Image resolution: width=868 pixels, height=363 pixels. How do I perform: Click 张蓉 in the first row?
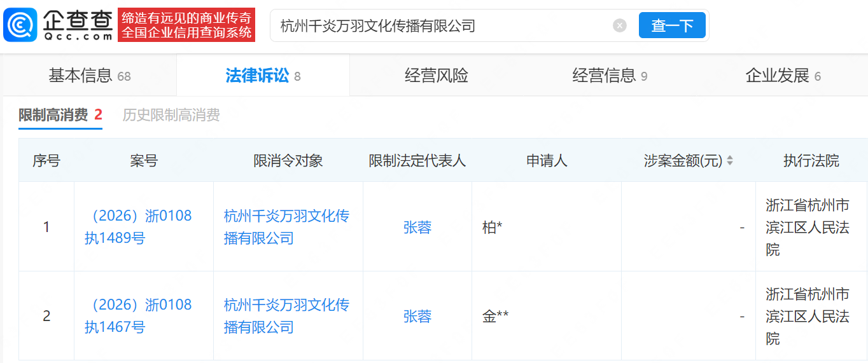coord(417,228)
